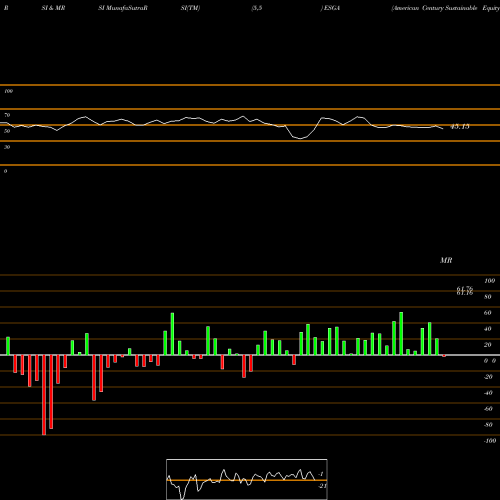Image resolution: width=500 pixels, height=500 pixels.
Task: Open the small oscillator thumbnail chart
Action: 247,479
